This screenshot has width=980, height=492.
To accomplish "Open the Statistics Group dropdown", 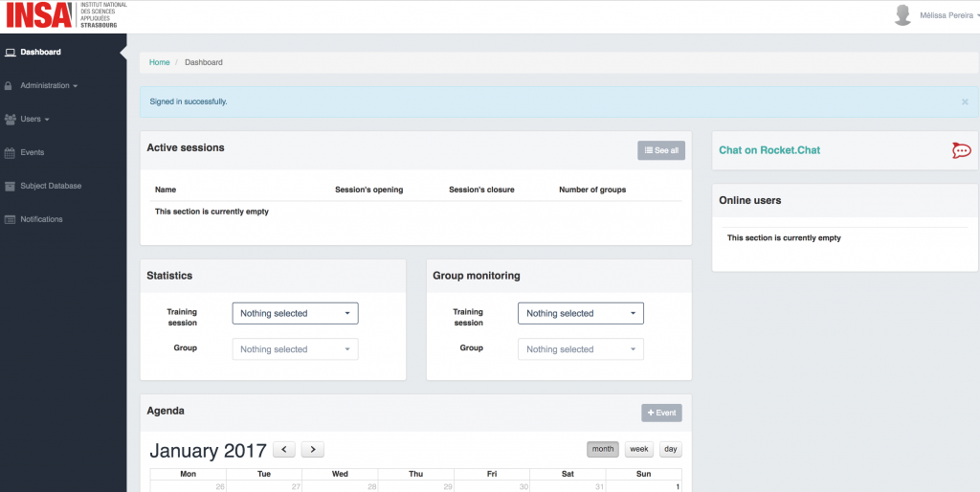I will (295, 349).
